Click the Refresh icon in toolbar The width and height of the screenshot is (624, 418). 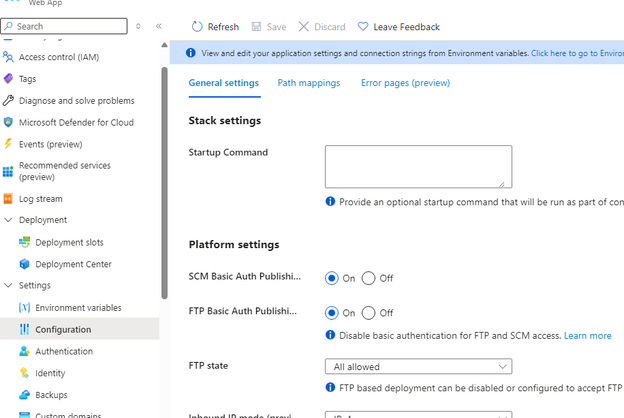(x=197, y=27)
